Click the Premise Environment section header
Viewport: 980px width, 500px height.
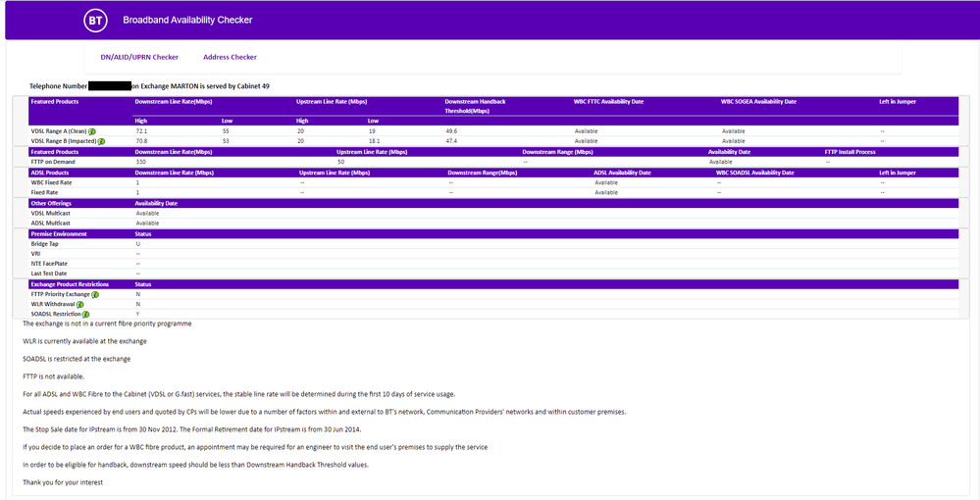tap(59, 234)
